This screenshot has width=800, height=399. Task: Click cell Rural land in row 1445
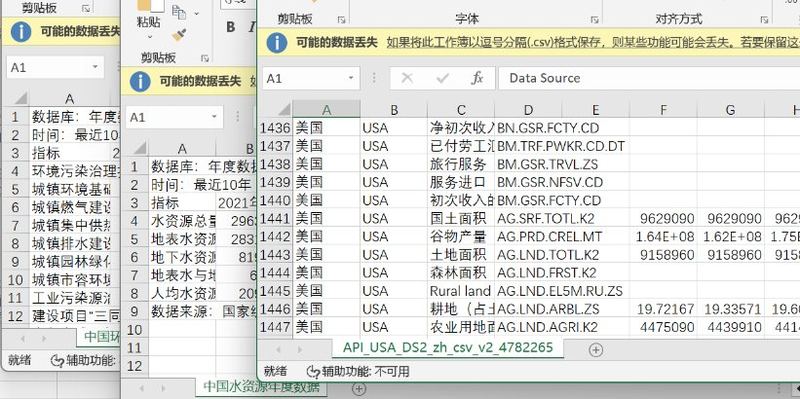tap(461, 291)
